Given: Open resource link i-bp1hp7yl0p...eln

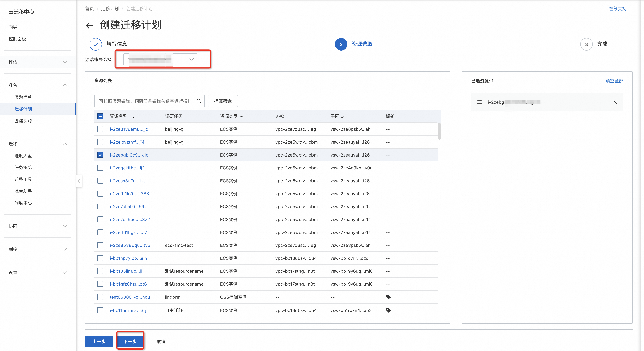Looking at the screenshot, I should 128,258.
